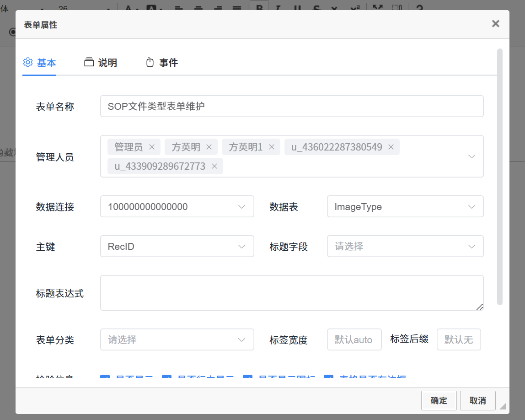
Task: Remove the 方英明 tag via its × icon
Action: click(209, 147)
